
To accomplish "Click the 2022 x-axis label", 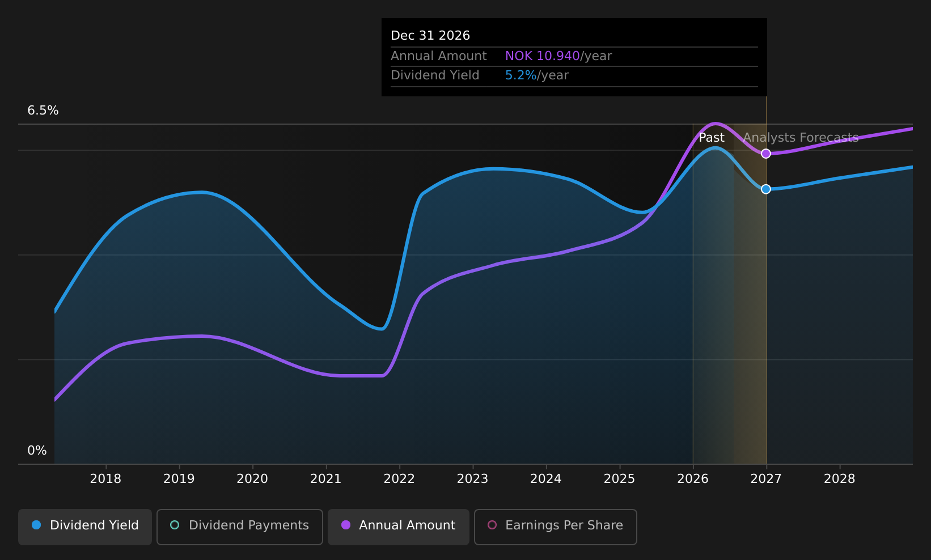I will pyautogui.click(x=399, y=479).
